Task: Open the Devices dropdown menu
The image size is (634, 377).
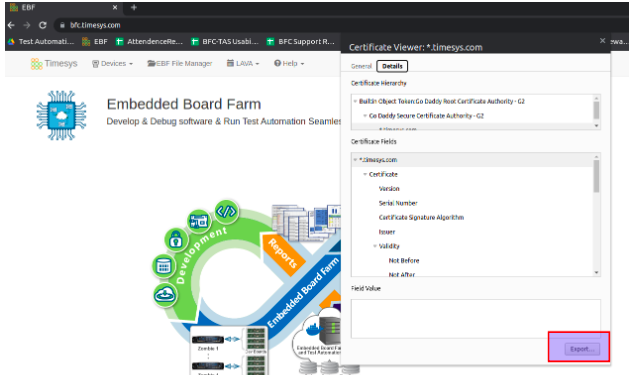Action: [112, 64]
